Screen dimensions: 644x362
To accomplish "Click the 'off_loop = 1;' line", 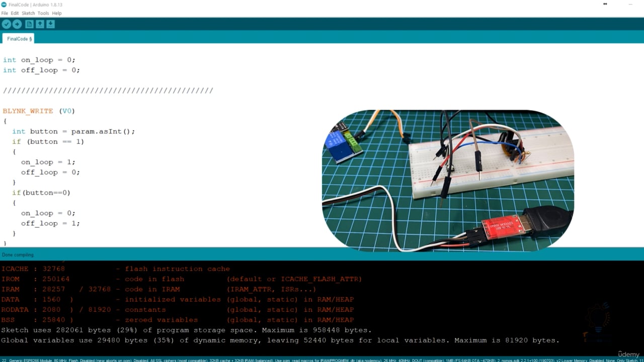I will [x=50, y=223].
